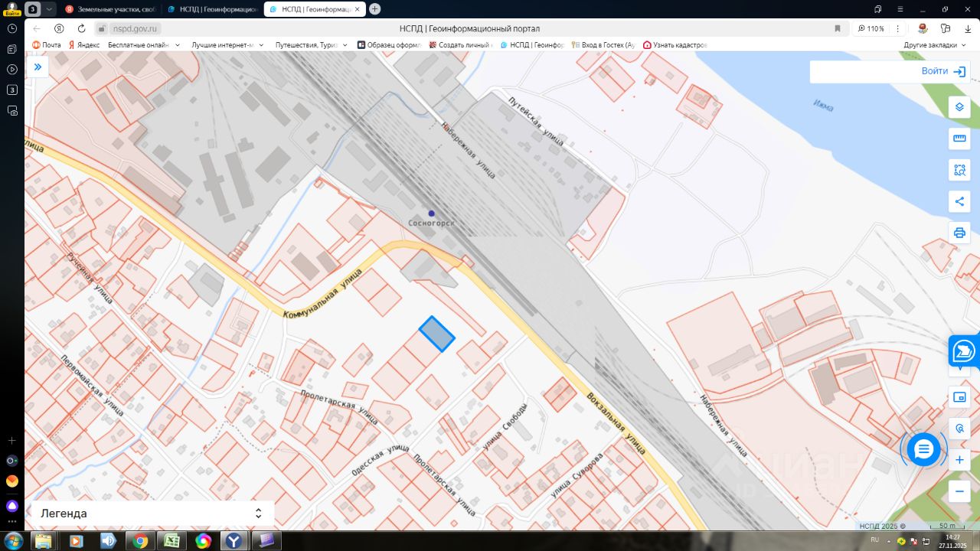
Task: Click the highlighted blue land parcel
Action: pos(437,334)
